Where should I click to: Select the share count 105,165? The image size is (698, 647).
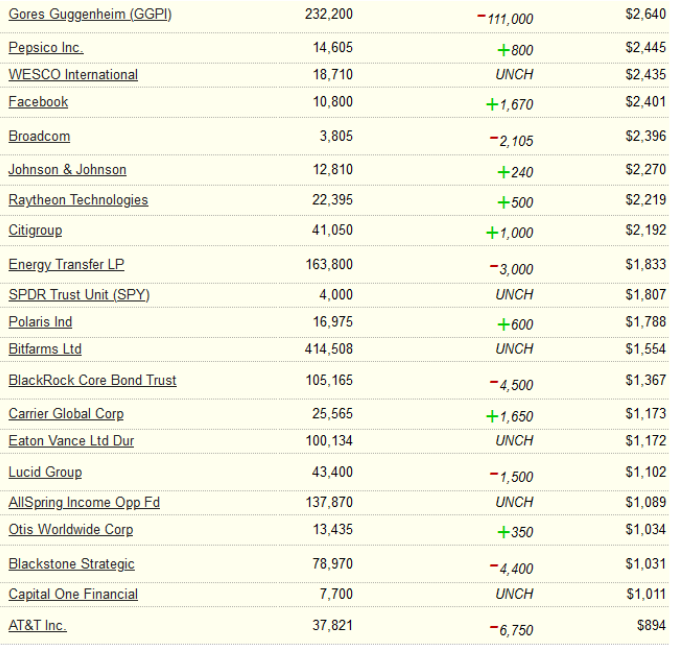(329, 380)
